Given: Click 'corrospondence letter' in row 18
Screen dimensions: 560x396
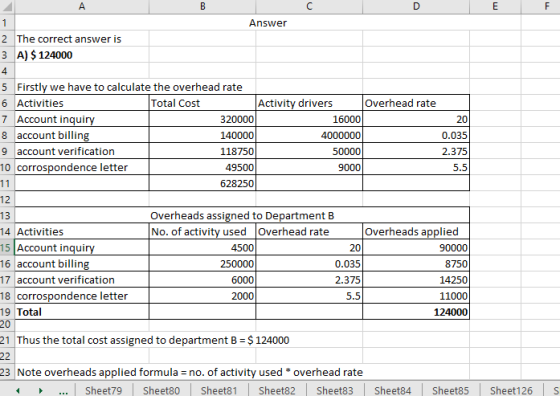Looking at the screenshot, I should 82,296.
